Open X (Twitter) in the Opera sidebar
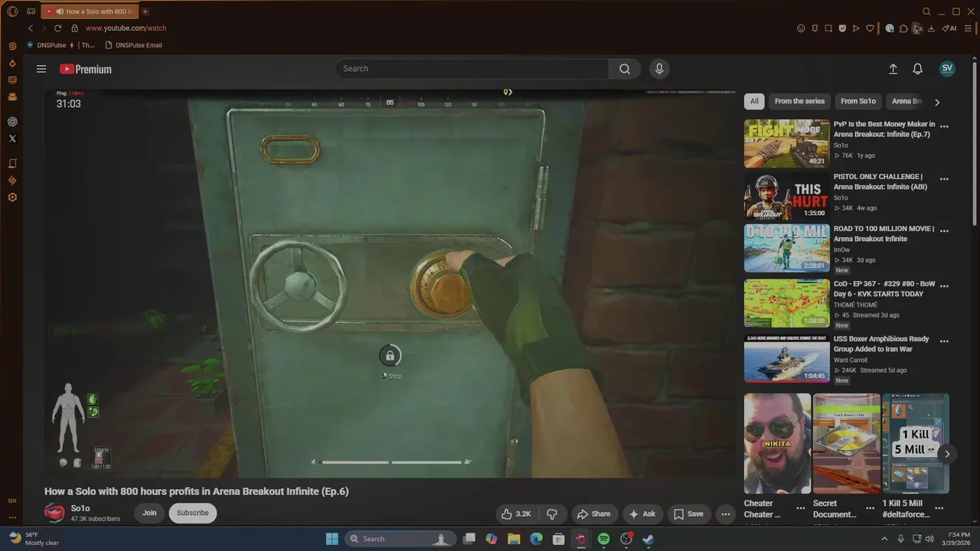Image resolution: width=980 pixels, height=551 pixels. coord(12,139)
